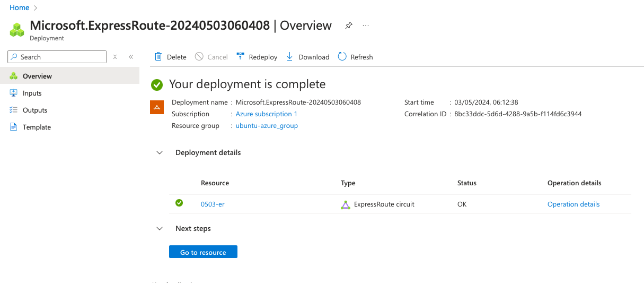Click the disabled Cancel toolbar button

211,57
